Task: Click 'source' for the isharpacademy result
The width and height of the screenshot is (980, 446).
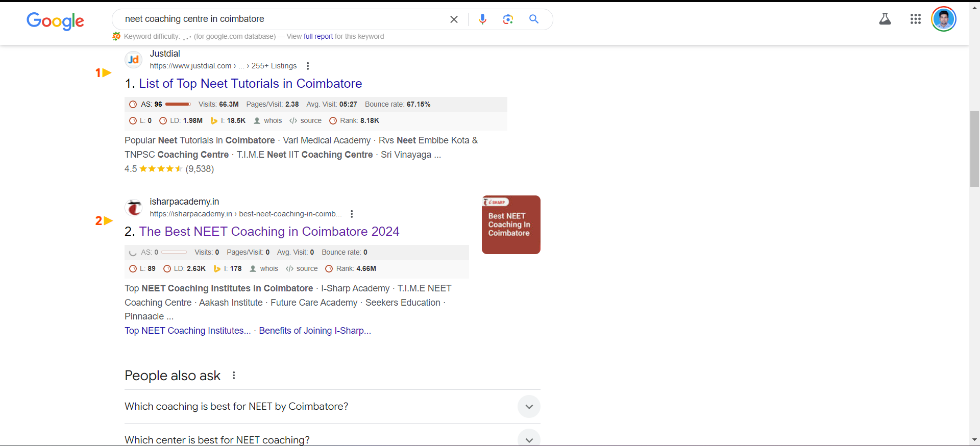Action: click(x=307, y=269)
